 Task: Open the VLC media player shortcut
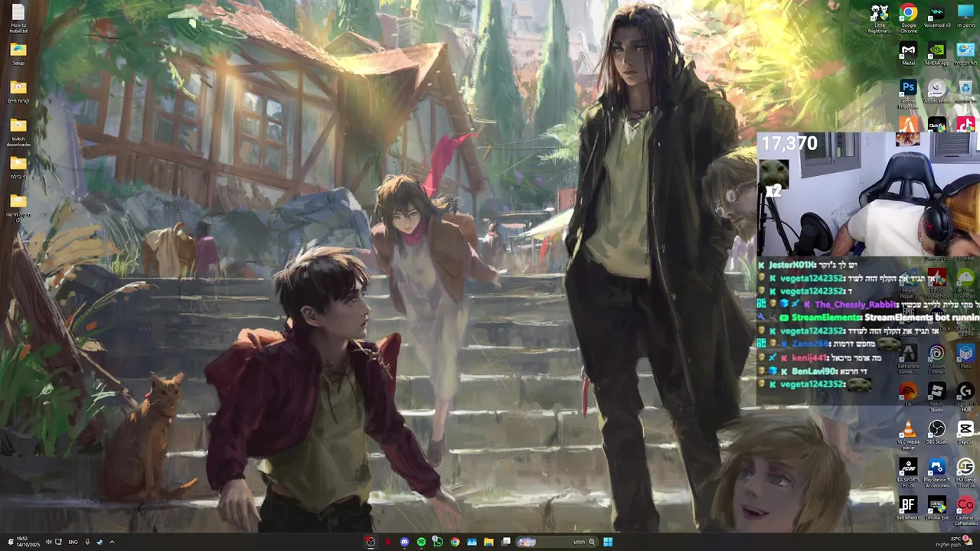click(908, 435)
